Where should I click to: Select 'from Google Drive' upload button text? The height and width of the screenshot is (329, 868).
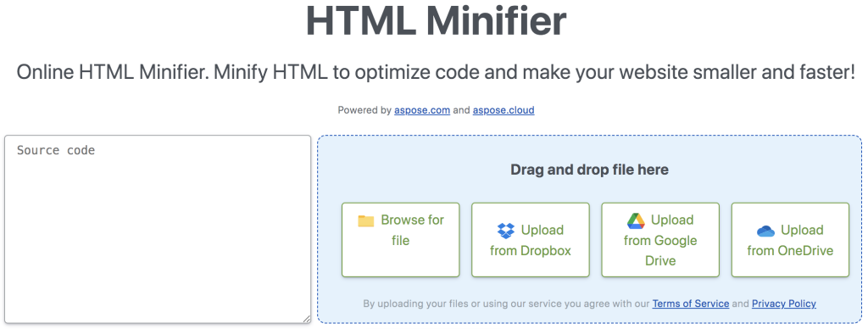[x=660, y=250]
